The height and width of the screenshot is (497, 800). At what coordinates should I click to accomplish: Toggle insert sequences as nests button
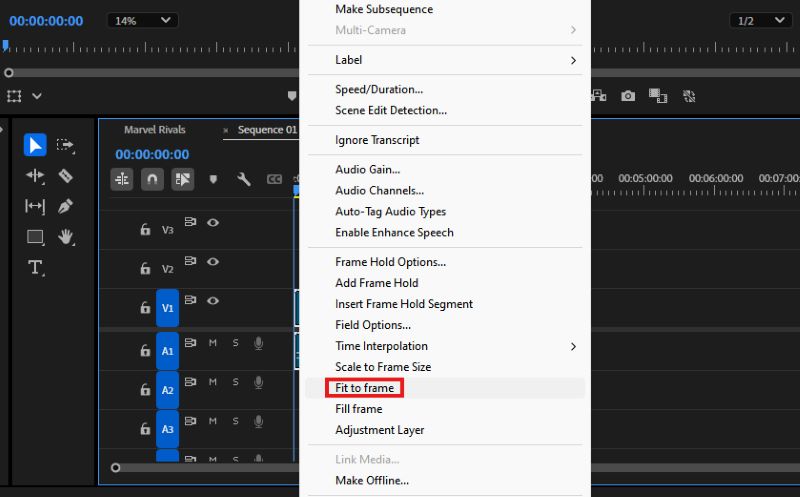(122, 179)
